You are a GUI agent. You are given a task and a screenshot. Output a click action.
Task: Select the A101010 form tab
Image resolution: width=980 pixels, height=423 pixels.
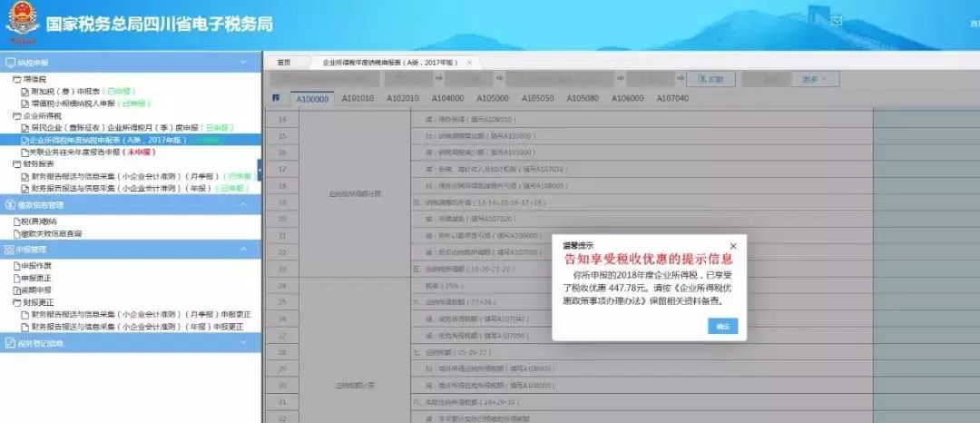[x=358, y=98]
